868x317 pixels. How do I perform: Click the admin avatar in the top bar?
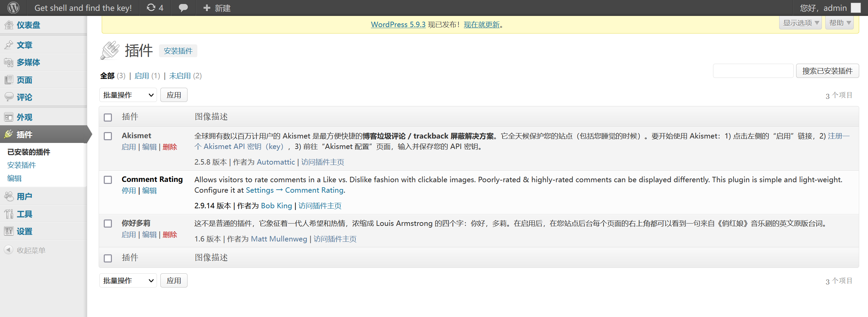[x=856, y=8]
